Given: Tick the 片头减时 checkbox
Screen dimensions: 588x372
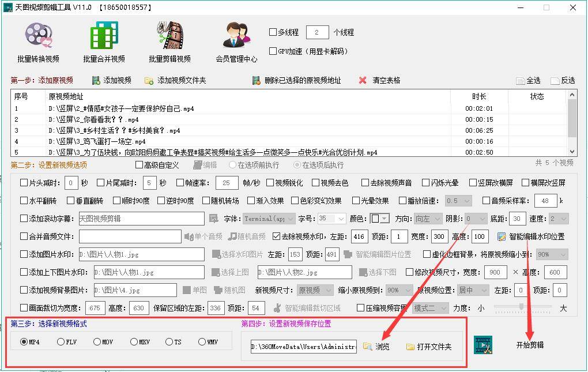Looking at the screenshot, I should pyautogui.click(x=24, y=183).
